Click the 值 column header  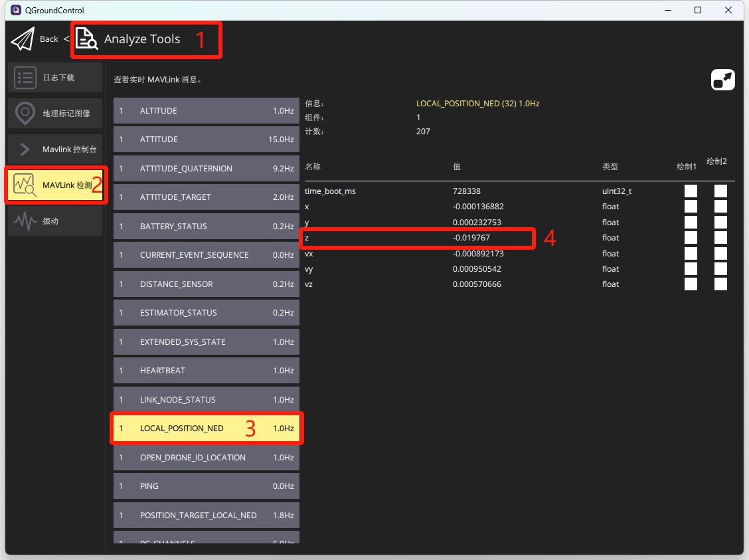coord(457,166)
